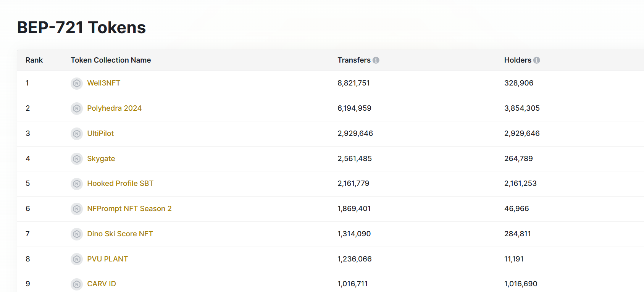Click the Hooked Profile SBT token icon

coord(77,184)
